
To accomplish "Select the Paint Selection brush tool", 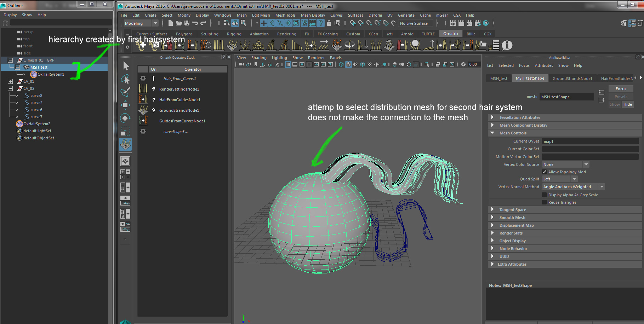I will (125, 92).
